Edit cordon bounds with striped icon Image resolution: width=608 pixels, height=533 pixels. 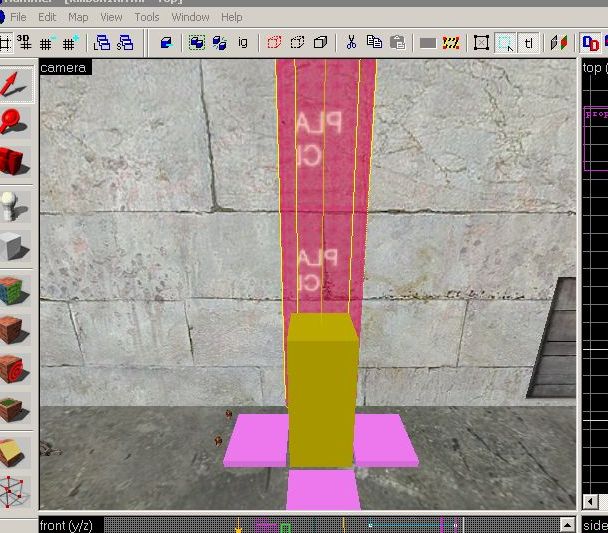[451, 43]
